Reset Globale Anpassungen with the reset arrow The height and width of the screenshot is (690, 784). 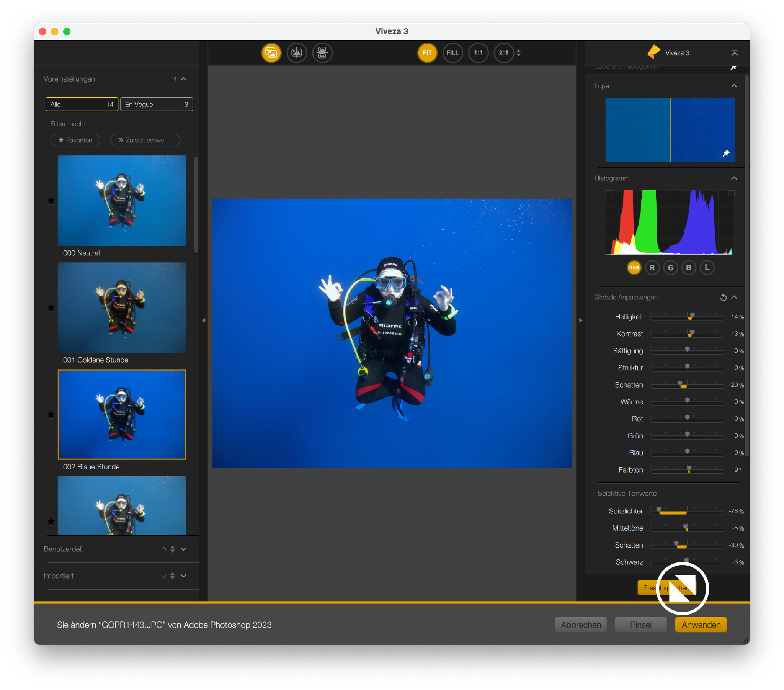pos(723,298)
